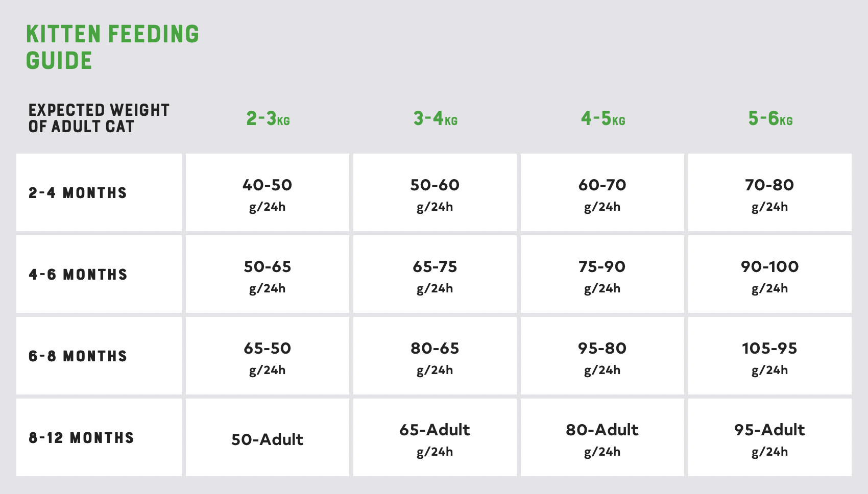Click Expected Weight of Adult Cat heading

click(x=99, y=118)
